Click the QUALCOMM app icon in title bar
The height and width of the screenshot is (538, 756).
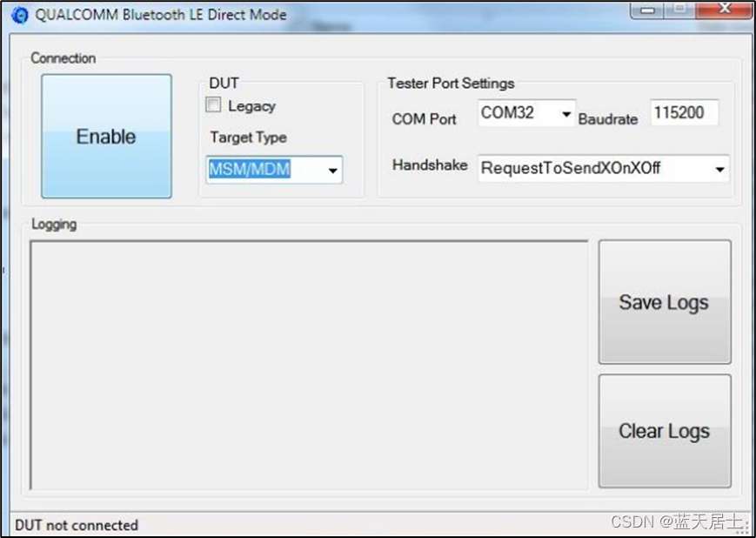(20, 15)
